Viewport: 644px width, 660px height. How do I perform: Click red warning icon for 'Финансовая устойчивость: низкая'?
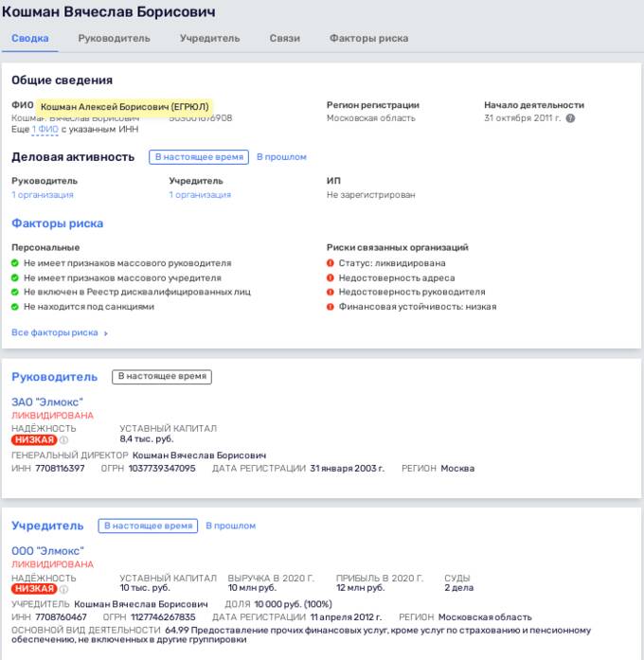click(x=331, y=307)
